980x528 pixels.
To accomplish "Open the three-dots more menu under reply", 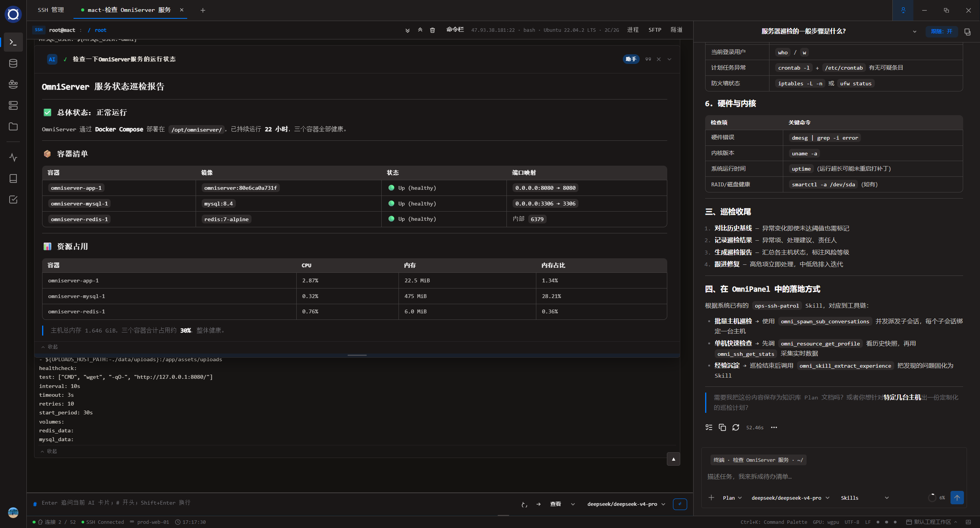I will click(774, 427).
